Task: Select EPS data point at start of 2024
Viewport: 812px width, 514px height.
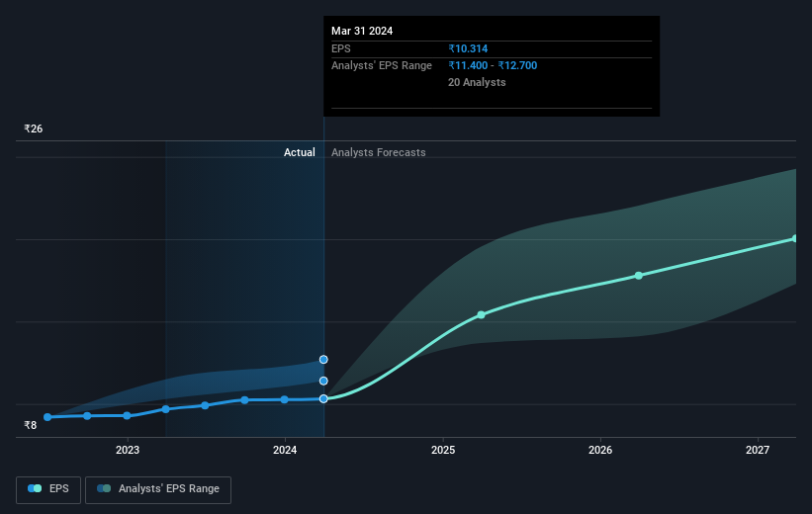Action: (x=284, y=399)
